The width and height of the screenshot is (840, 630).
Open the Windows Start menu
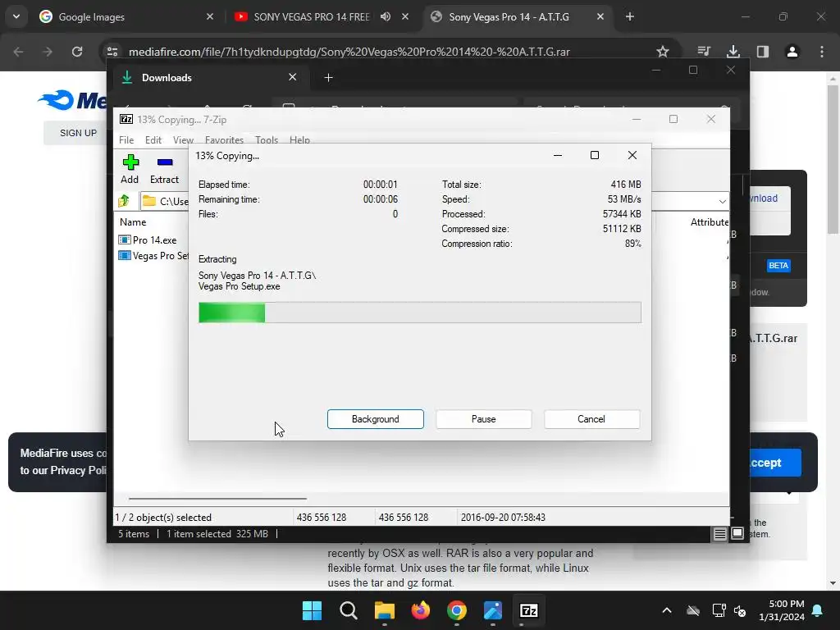(312, 610)
